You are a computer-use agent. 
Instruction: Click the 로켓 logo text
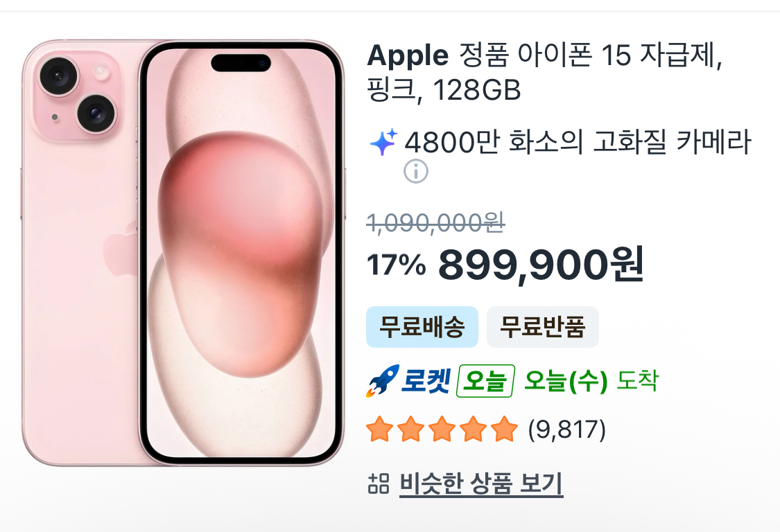coord(427,381)
